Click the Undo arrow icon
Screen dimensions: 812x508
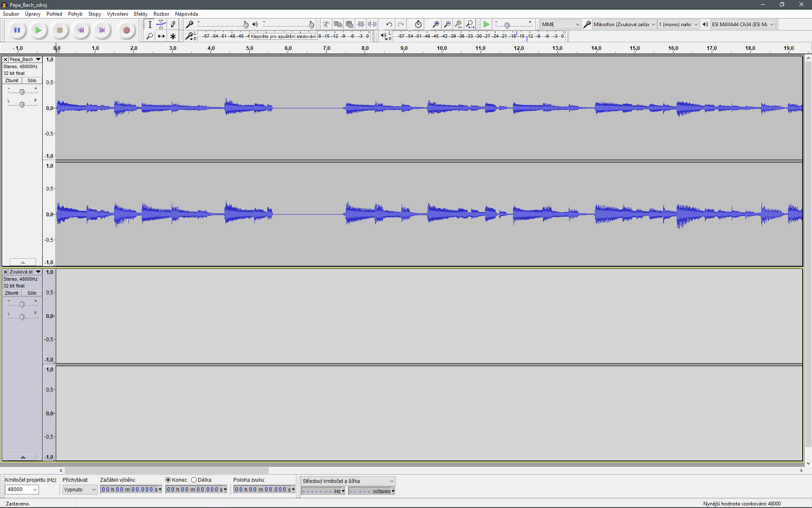[389, 25]
